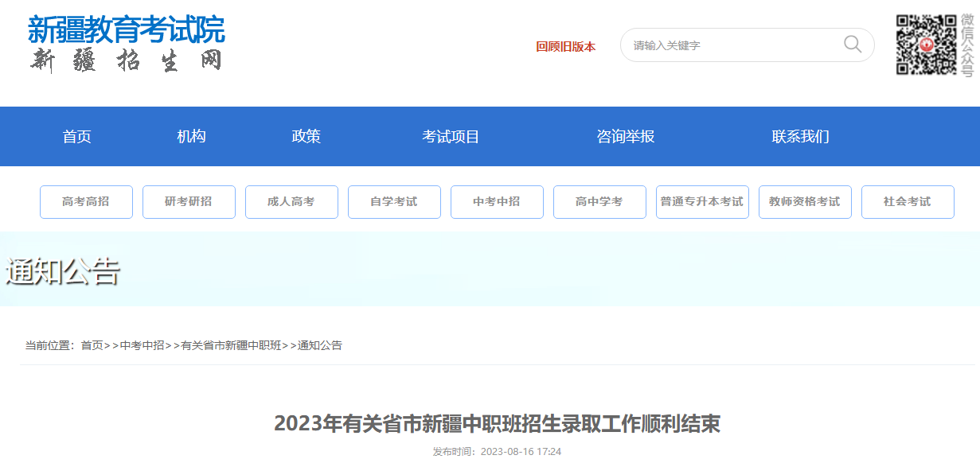Click the search magnifier icon

pos(853,45)
